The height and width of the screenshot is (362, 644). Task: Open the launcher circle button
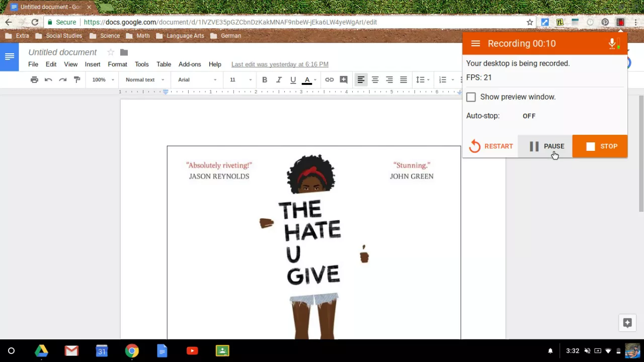pos(11,351)
